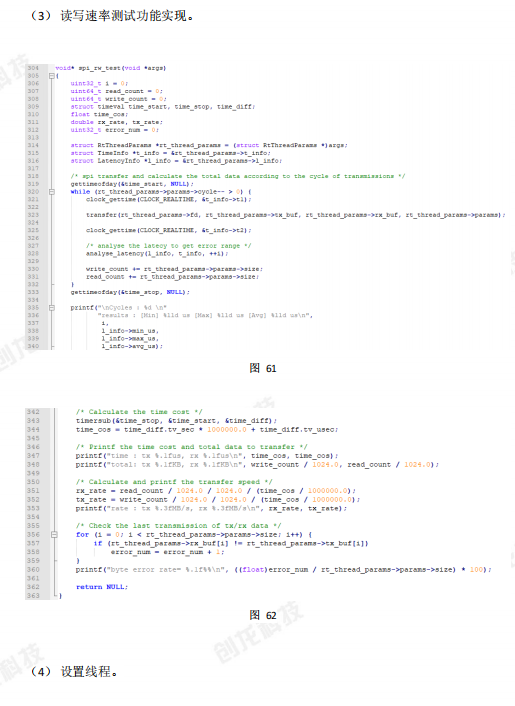Collapse the printf block fold at line 335

click(x=52, y=308)
